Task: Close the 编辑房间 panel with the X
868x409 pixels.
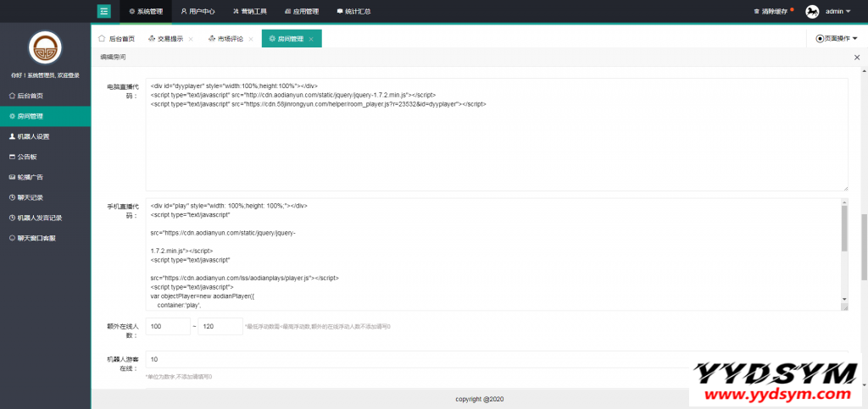Action: [x=856, y=57]
